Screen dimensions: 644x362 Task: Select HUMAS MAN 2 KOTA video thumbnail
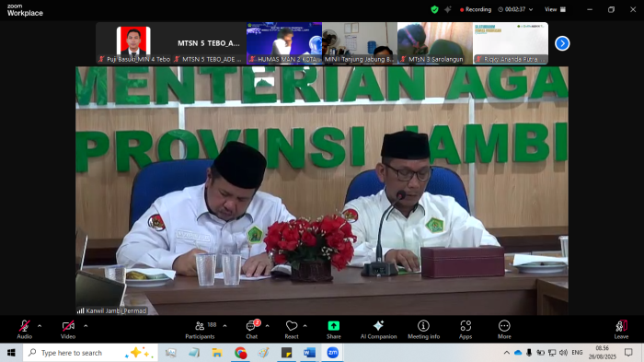pyautogui.click(x=284, y=43)
